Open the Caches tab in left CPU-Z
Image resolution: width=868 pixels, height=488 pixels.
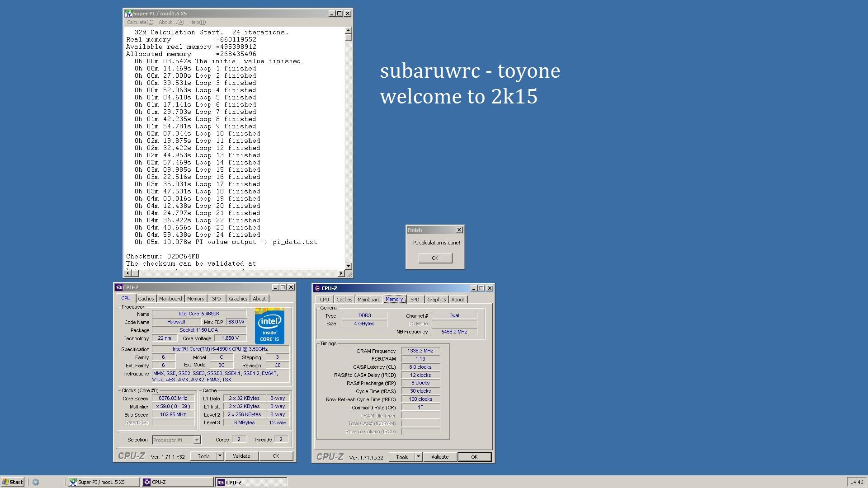(146, 299)
